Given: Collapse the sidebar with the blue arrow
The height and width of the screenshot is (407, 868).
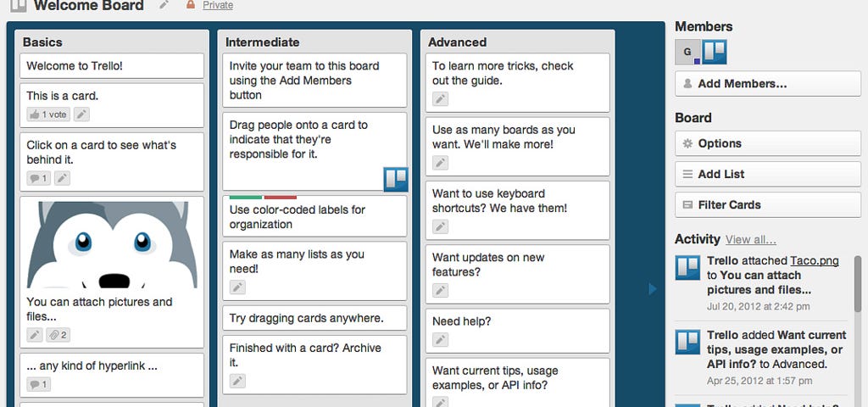Looking at the screenshot, I should (x=652, y=288).
